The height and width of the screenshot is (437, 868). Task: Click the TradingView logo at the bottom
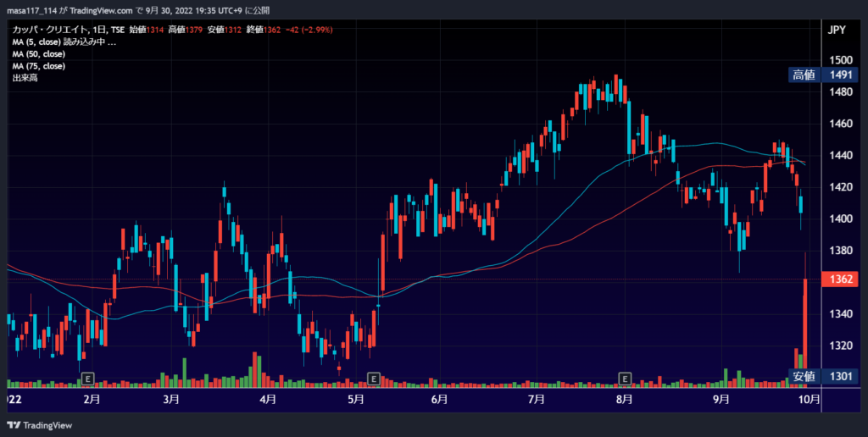(x=39, y=425)
